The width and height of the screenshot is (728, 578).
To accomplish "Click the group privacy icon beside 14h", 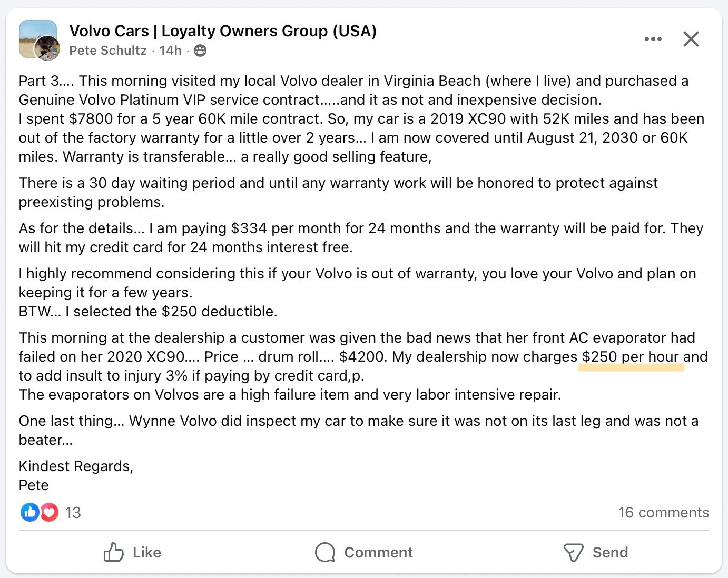I will pyautogui.click(x=200, y=51).
